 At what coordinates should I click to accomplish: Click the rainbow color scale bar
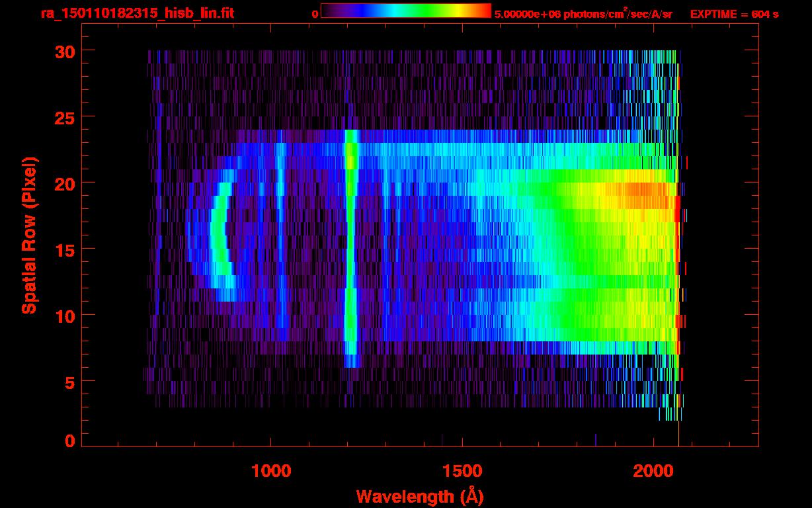point(406,11)
